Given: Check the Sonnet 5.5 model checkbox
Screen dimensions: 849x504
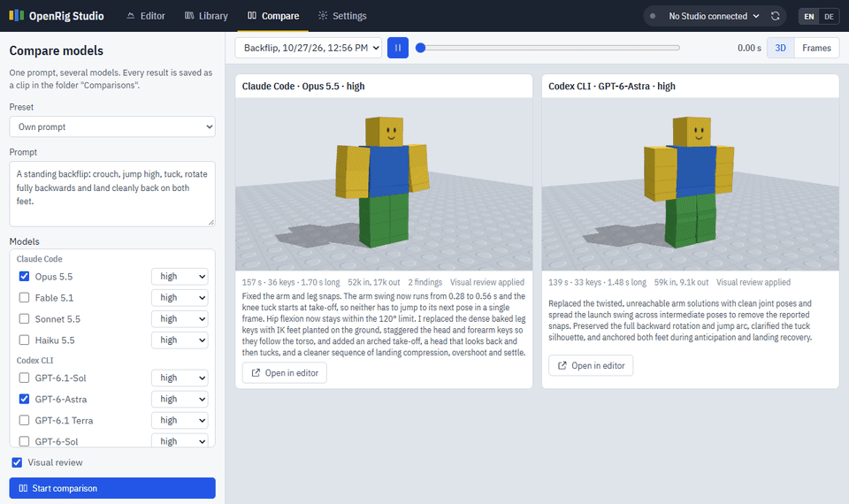Looking at the screenshot, I should (x=24, y=318).
